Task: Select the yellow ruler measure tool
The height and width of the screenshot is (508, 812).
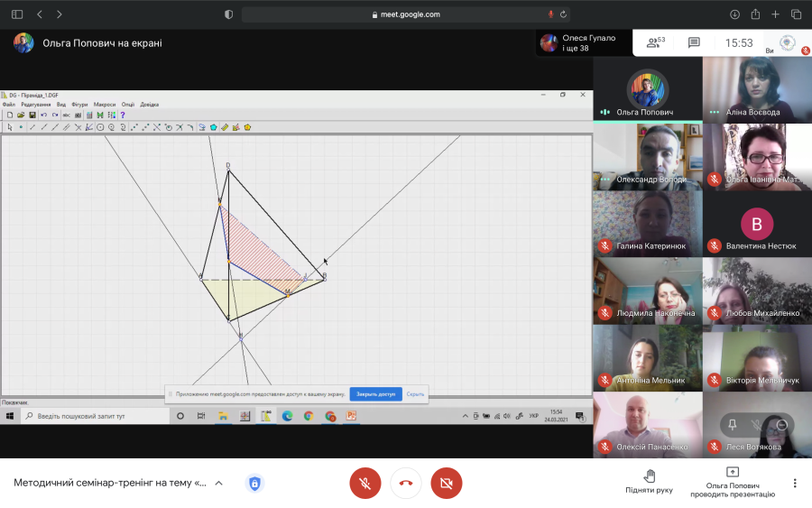Action: [225, 127]
